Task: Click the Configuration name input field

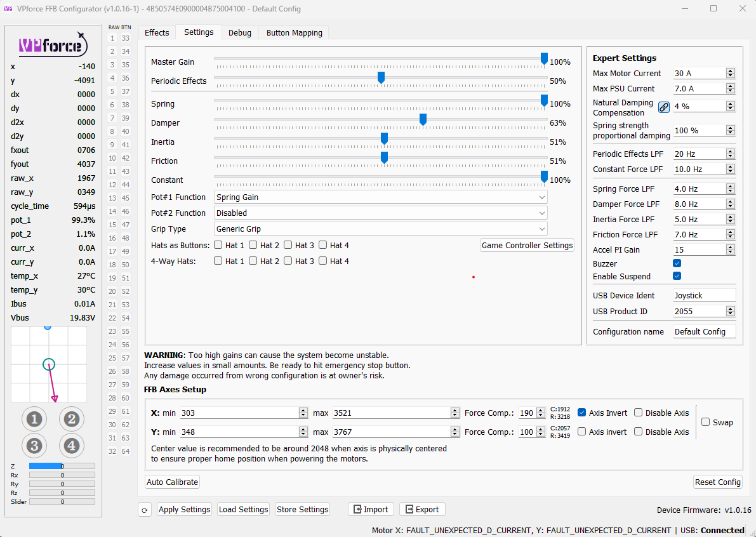Action: pos(703,331)
